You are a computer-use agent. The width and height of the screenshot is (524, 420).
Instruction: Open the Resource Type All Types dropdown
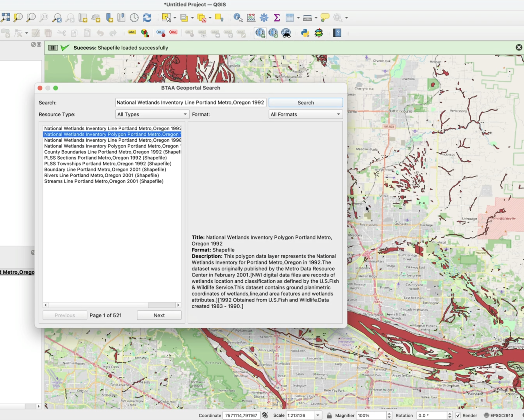pos(152,114)
